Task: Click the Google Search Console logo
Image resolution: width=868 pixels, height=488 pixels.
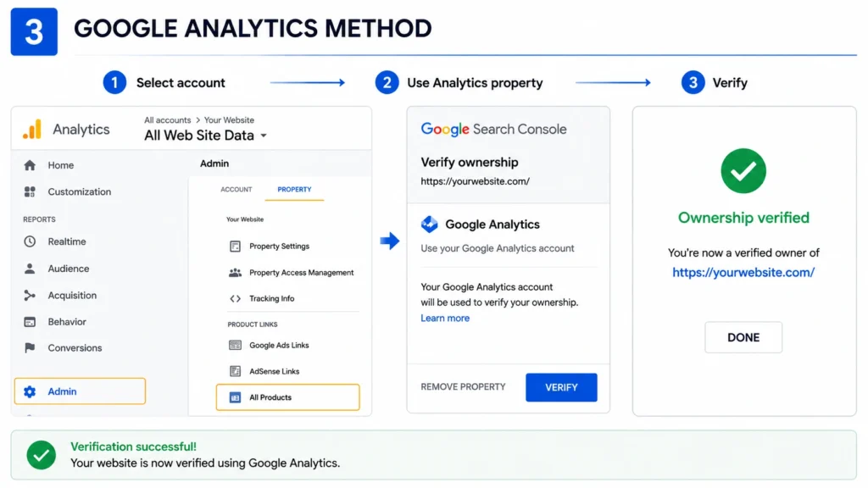Action: (x=493, y=129)
